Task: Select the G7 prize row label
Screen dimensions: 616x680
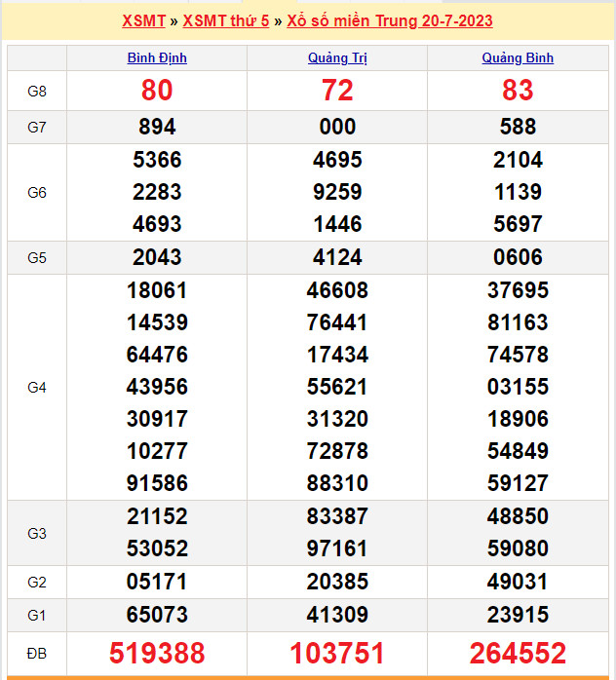Action: point(37,127)
